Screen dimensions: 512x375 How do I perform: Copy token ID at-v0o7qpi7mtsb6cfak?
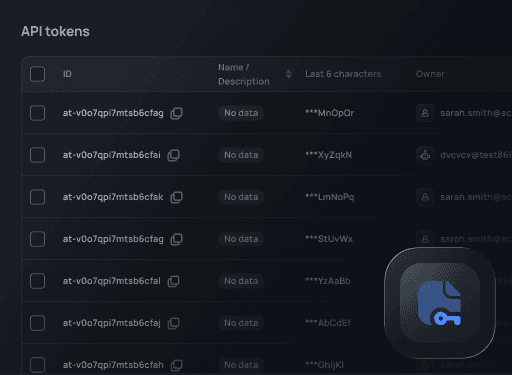[x=176, y=197]
